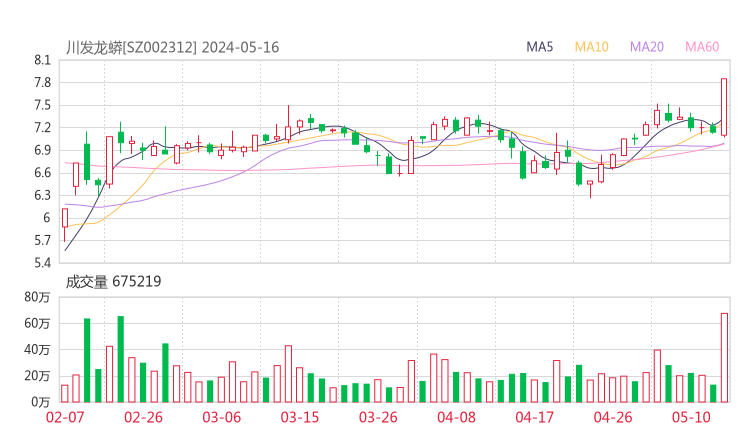Image resolution: width=740 pixels, height=440 pixels.
Task: Select the tallest red volume bar at far right
Action: click(724, 357)
